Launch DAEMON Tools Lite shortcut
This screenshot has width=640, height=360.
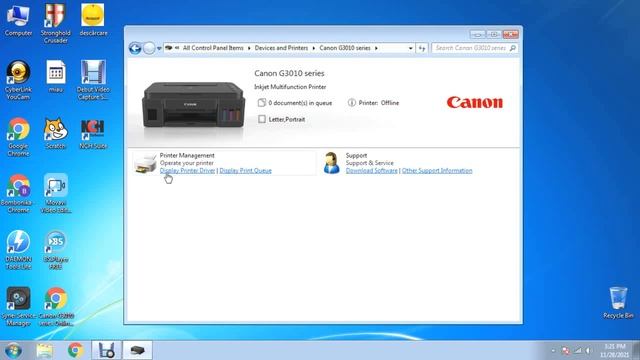pos(18,250)
